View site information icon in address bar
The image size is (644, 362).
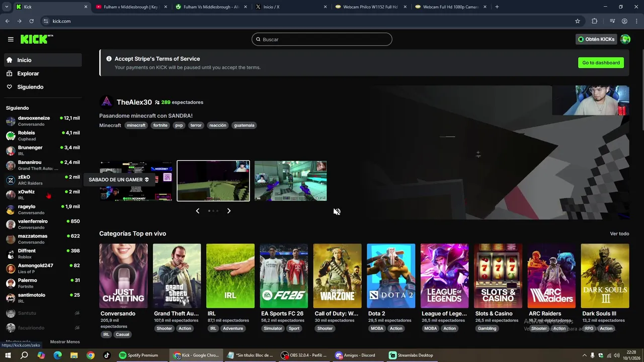(x=46, y=21)
